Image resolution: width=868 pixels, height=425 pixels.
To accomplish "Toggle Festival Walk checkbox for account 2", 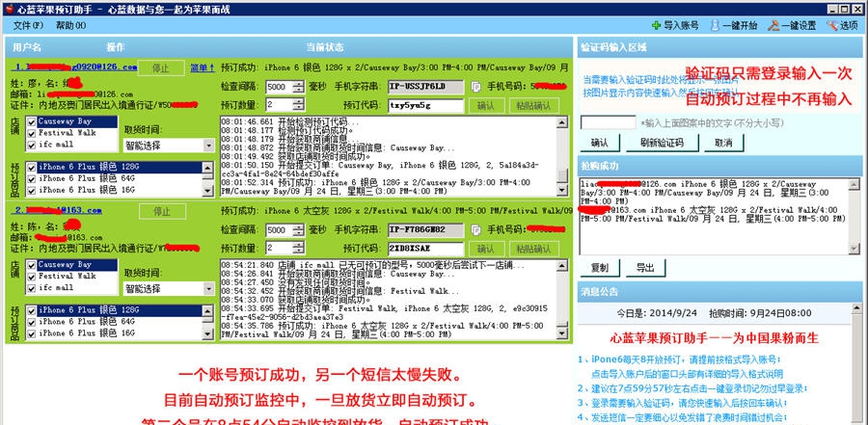I will coord(32,277).
